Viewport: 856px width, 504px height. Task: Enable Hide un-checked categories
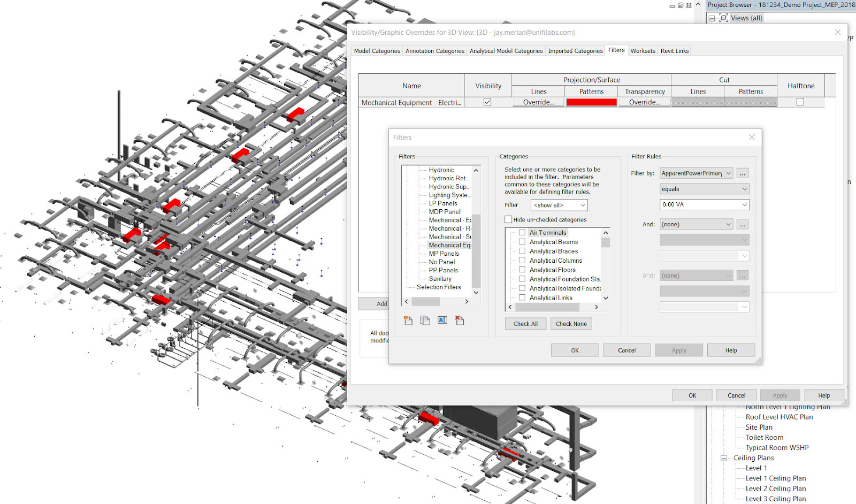pos(508,219)
